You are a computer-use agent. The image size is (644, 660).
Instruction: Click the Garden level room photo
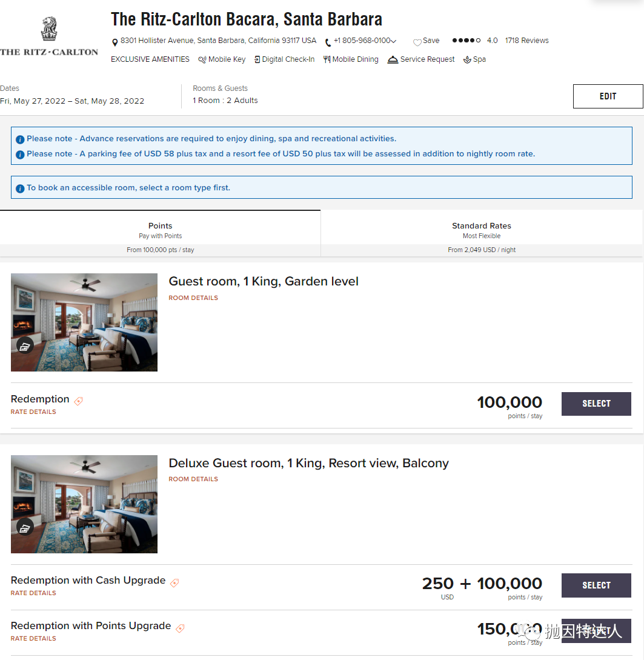coord(84,322)
